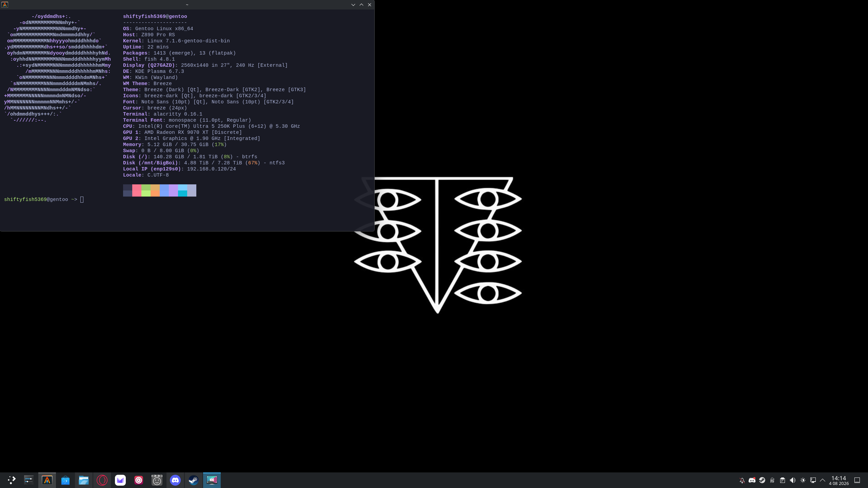Click the pink color block in terminal palette
Viewport: 868px width, 488px height.
point(137,190)
